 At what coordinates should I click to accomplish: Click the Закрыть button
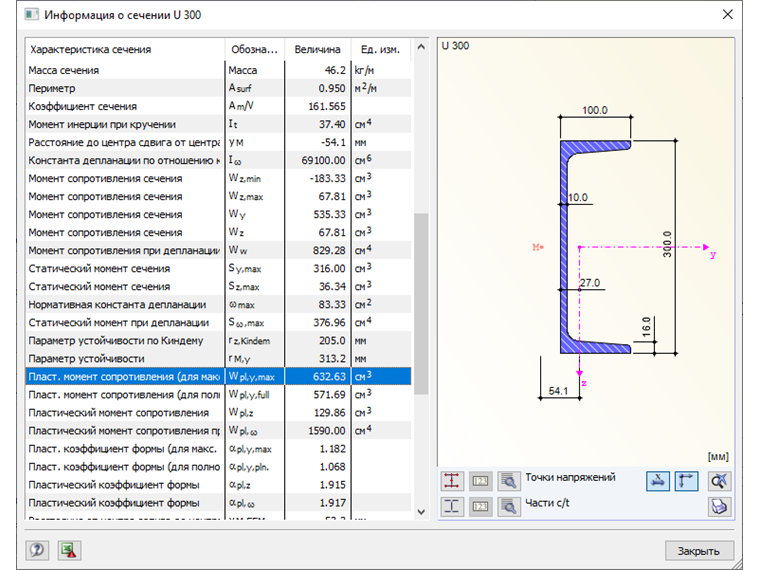tap(698, 551)
